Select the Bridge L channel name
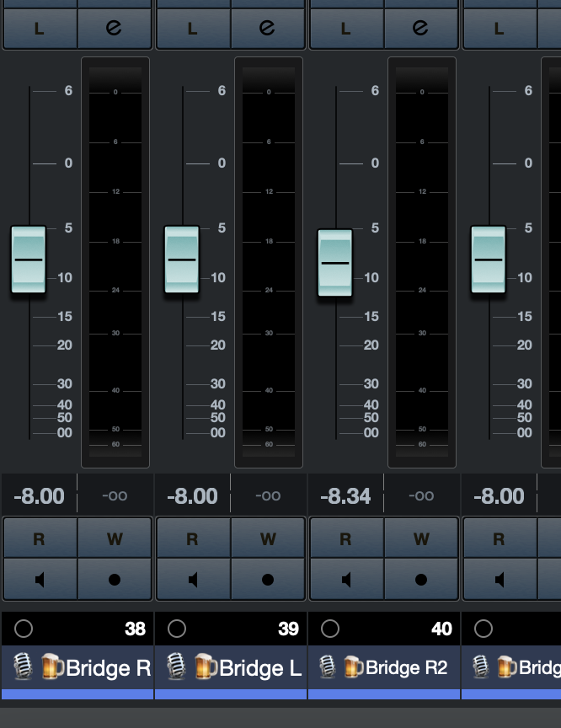 click(260, 668)
